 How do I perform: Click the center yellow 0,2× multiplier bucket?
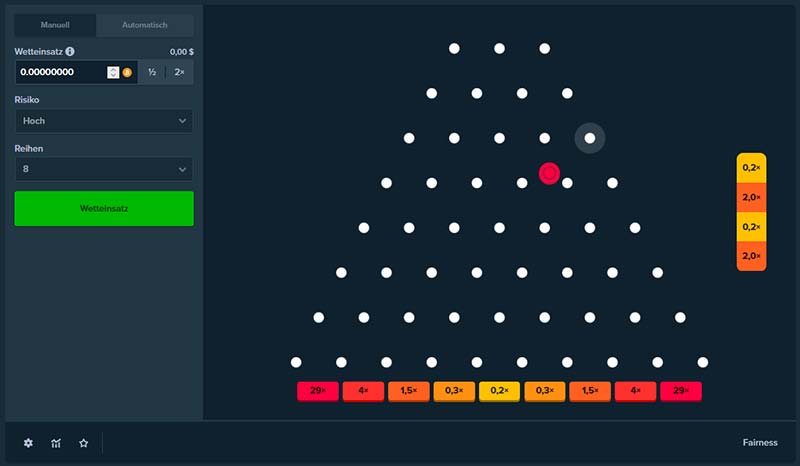(x=499, y=391)
